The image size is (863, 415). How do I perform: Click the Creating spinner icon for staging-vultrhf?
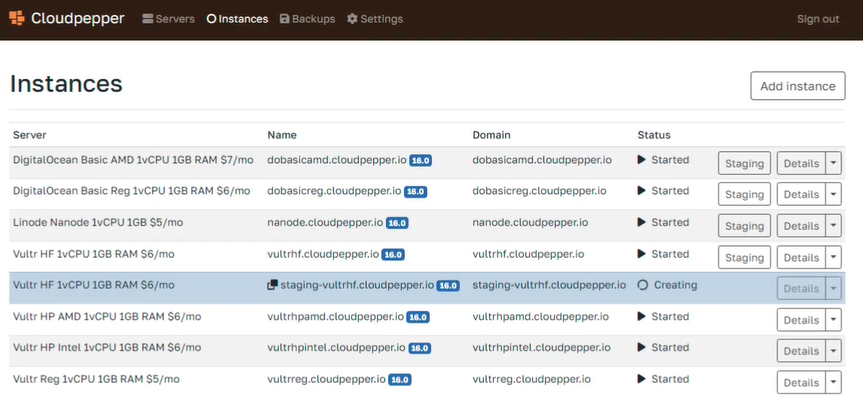point(642,285)
